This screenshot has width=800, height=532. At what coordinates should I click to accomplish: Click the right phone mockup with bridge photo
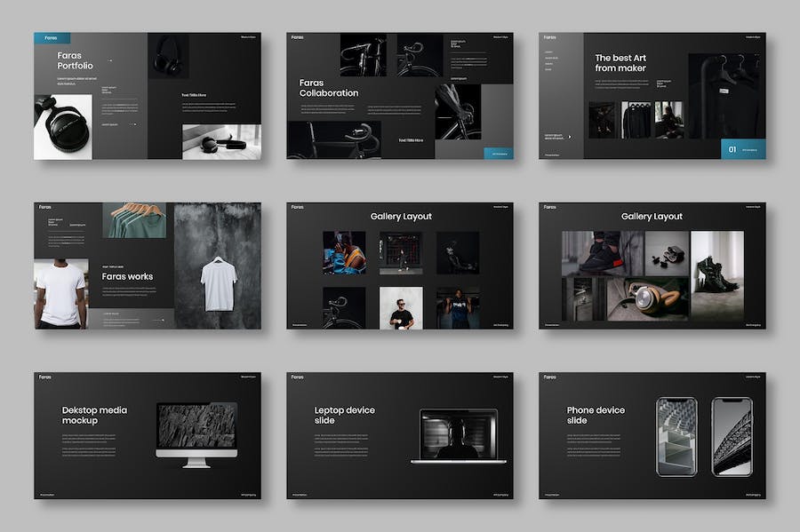[732, 436]
